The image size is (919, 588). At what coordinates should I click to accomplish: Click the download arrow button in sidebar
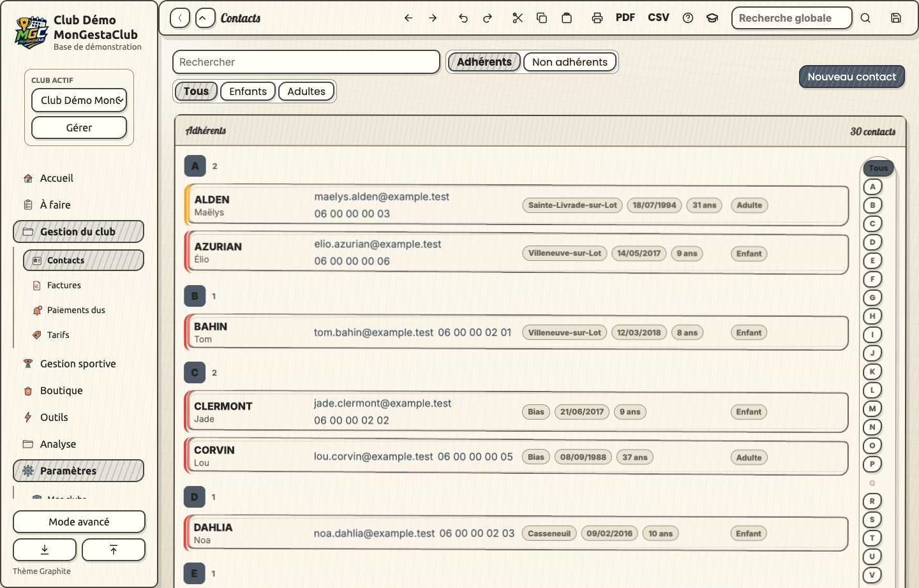point(45,550)
